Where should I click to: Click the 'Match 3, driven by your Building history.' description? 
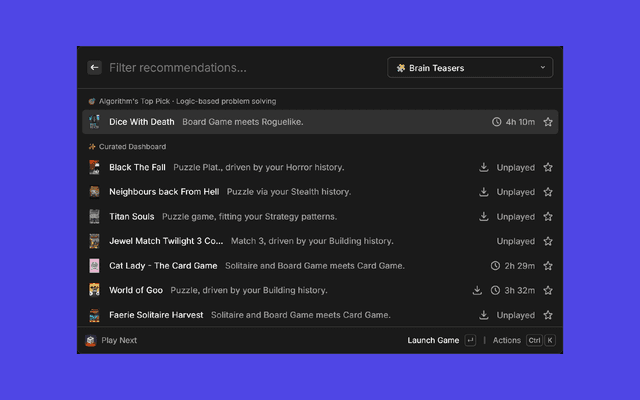312,241
